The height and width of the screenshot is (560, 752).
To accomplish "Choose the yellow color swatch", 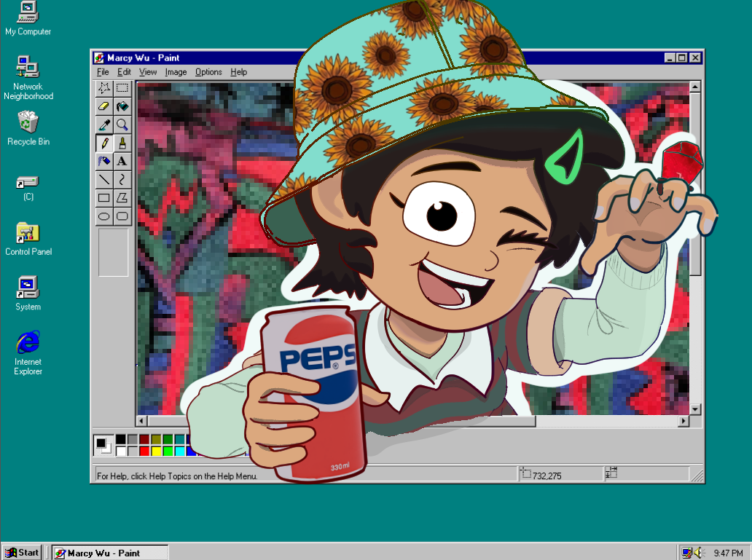I will coord(156,451).
